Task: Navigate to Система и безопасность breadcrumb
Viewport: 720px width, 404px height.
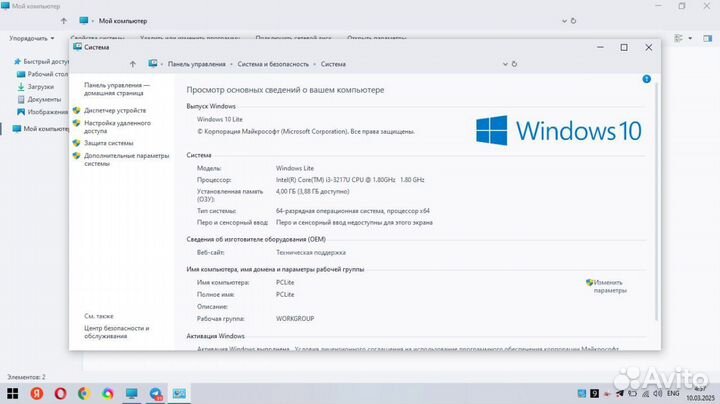Action: coord(273,64)
